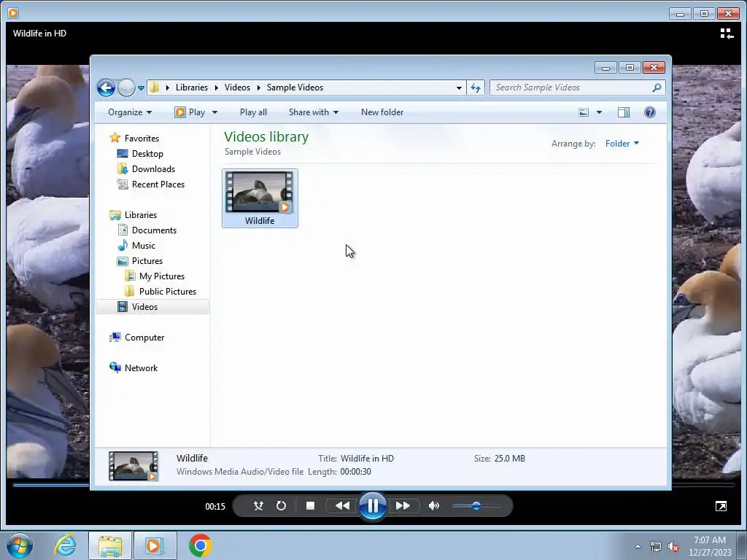747x560 pixels.
Task: Open Network in navigation pane
Action: point(141,368)
